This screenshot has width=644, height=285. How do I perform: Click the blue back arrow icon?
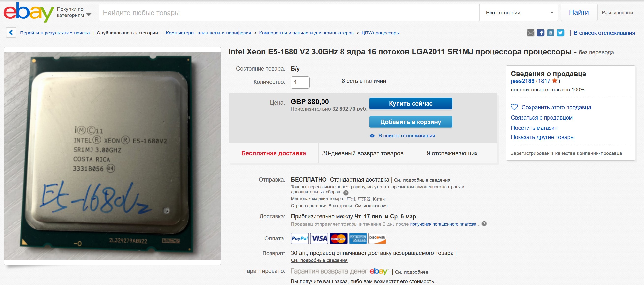(11, 32)
